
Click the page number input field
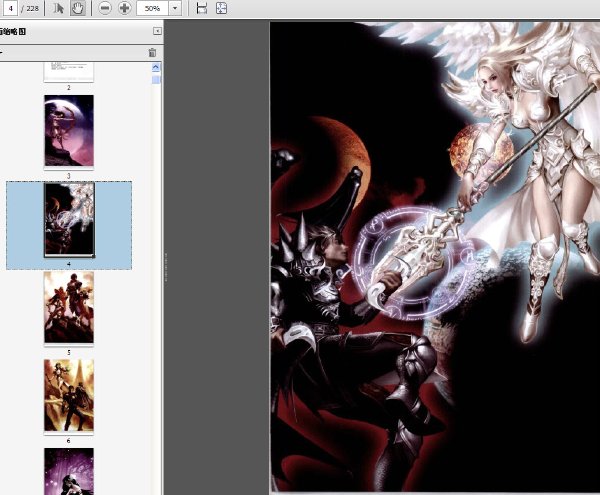pos(10,8)
